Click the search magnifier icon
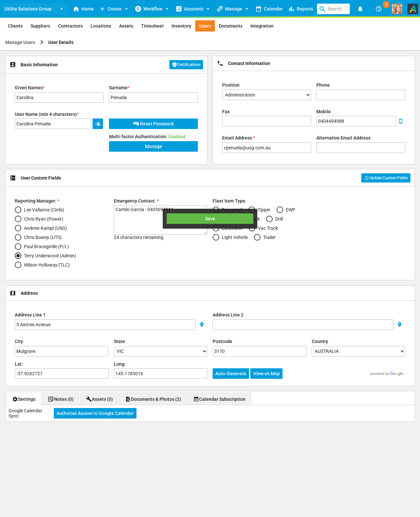This screenshot has width=420, height=517. coord(323,9)
